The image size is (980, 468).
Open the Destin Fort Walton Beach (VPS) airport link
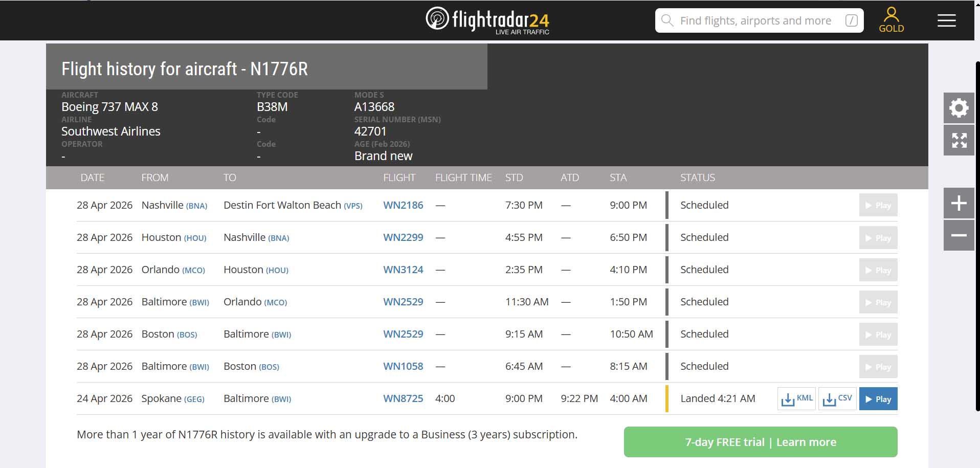coord(293,205)
